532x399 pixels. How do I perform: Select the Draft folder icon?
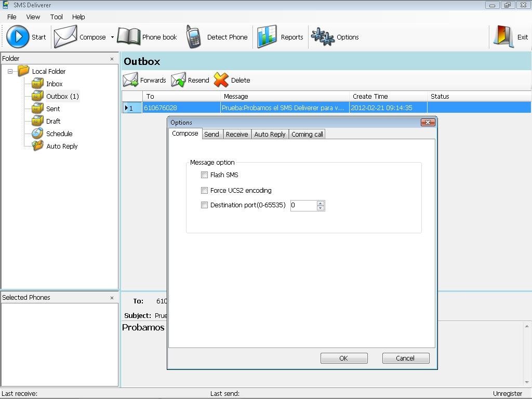click(x=37, y=121)
